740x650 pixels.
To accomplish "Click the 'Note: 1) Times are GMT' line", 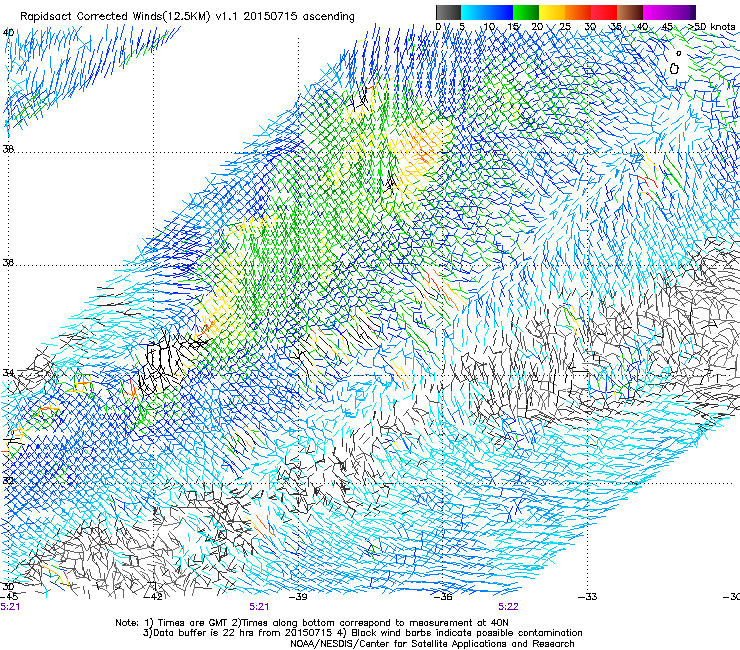I will pos(312,623).
